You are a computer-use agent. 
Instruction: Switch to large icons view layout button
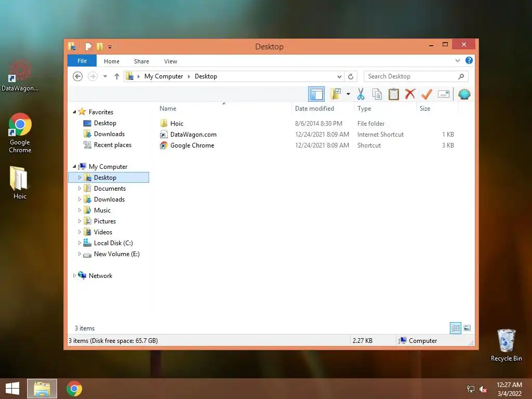pyautogui.click(x=467, y=328)
